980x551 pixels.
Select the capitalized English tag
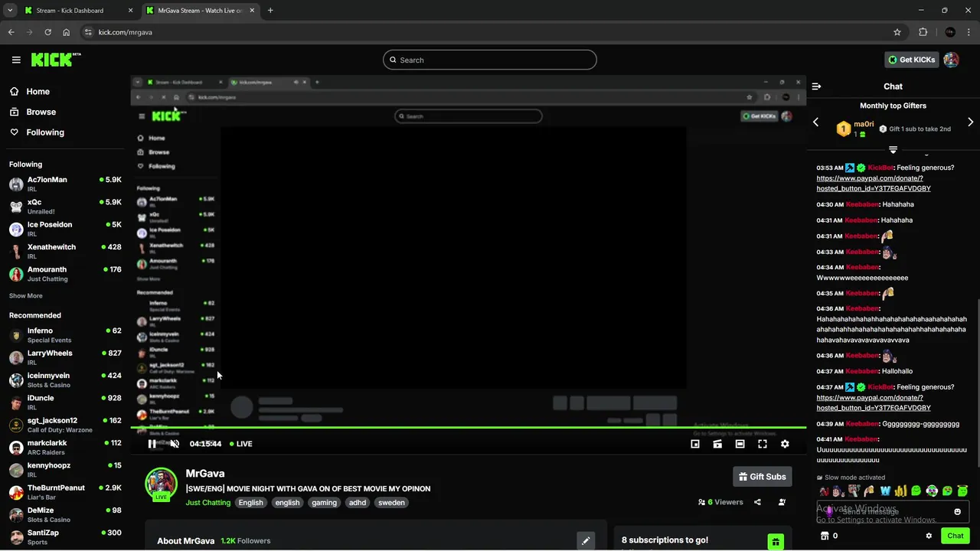coord(250,503)
